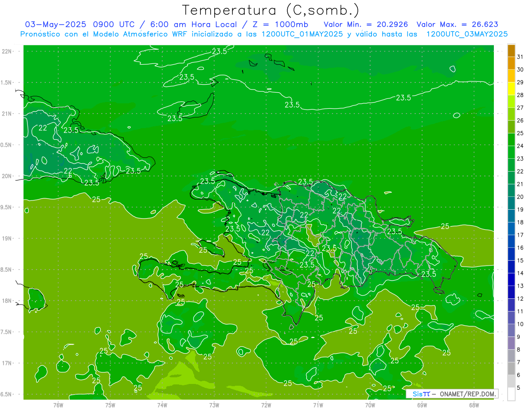Viewport: 532px width, 411px height.
Task: Click the color bar label '18'
Action: click(520, 222)
